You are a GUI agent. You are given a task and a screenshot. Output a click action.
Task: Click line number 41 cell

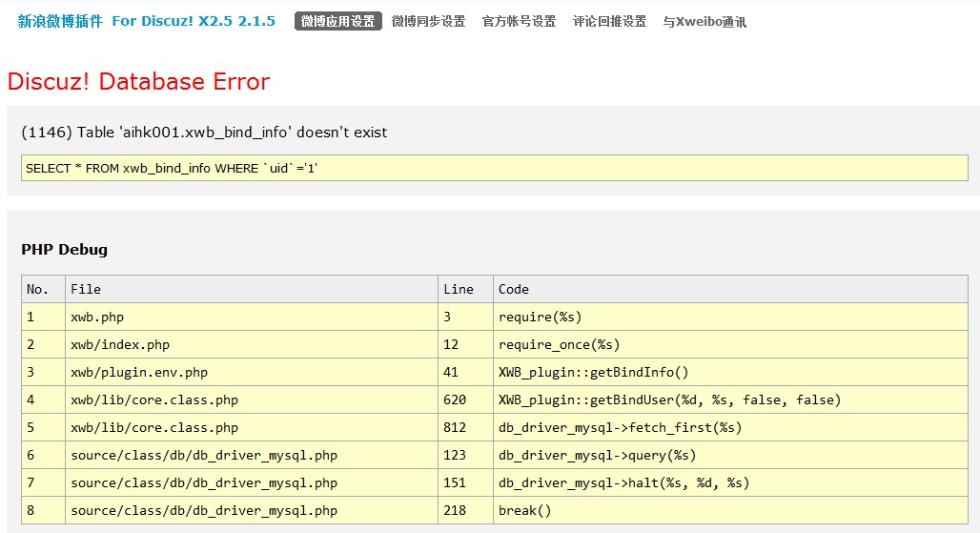[x=465, y=373]
